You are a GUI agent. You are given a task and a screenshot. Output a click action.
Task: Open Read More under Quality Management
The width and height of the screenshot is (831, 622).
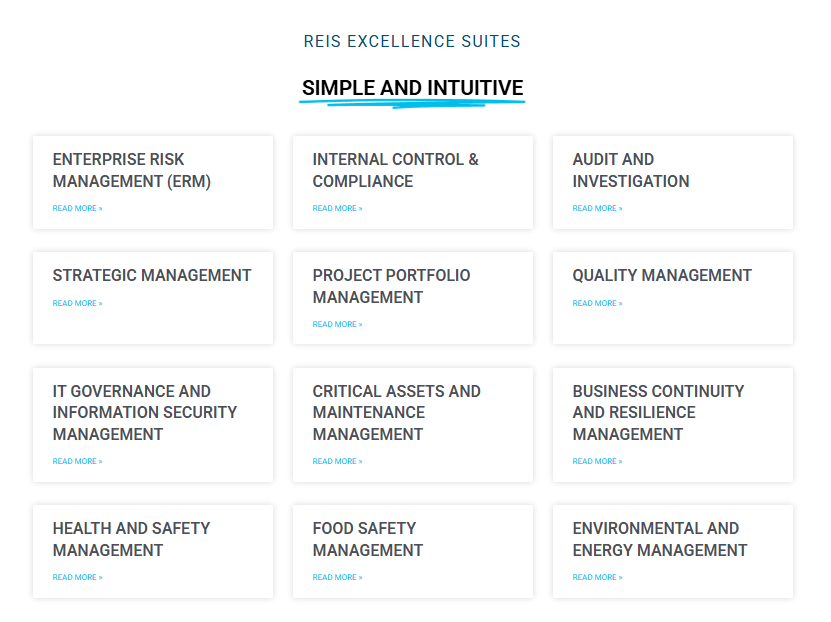tap(597, 303)
